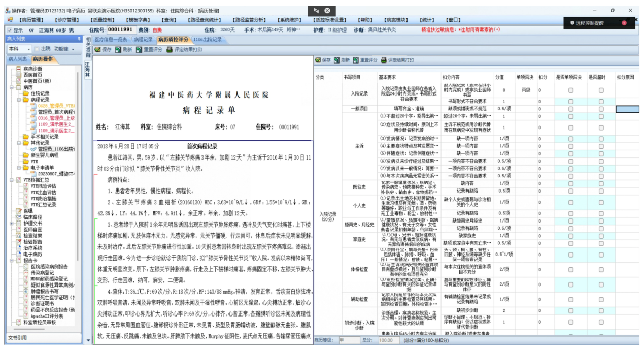Click the save icon in the left toolbar

pyautogui.click(x=97, y=50)
